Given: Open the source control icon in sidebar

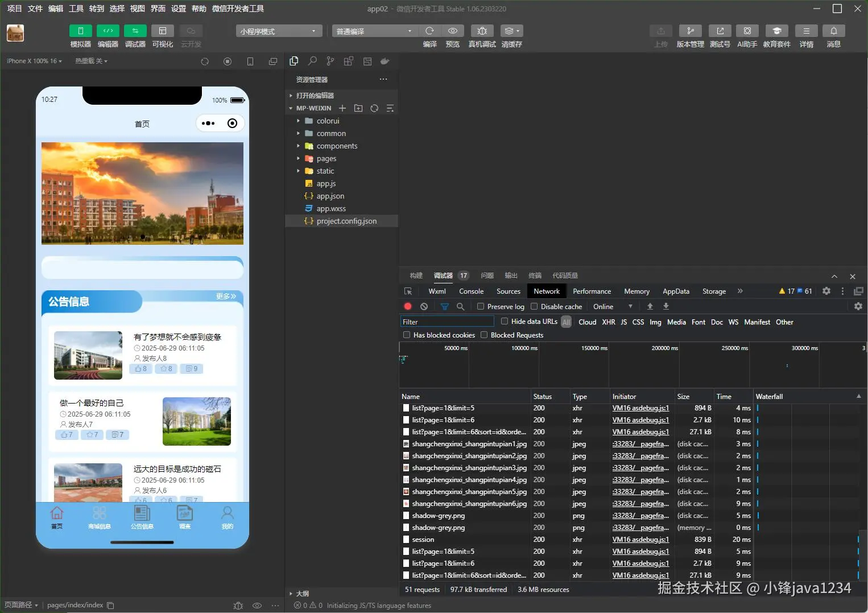Looking at the screenshot, I should click(x=330, y=61).
